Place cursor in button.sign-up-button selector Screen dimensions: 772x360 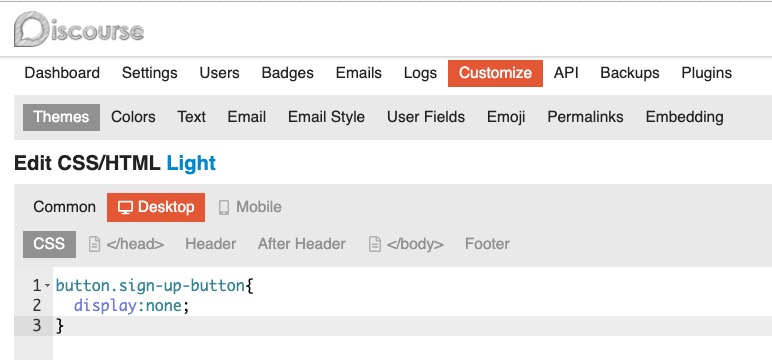[150, 286]
